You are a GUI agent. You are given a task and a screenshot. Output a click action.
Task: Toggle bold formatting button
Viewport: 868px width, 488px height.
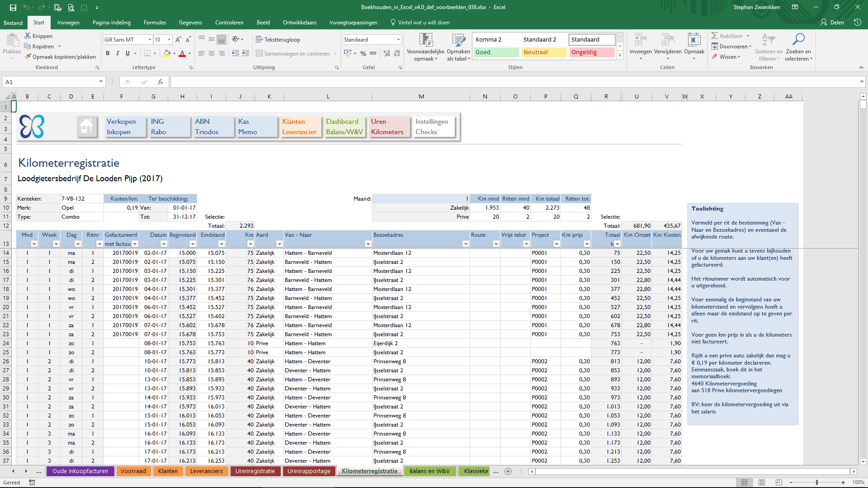tap(108, 53)
